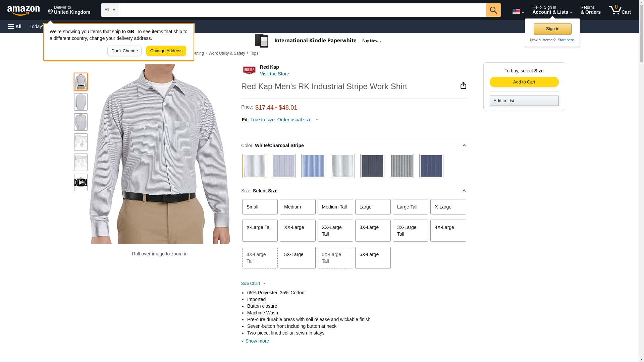Open the Red Kap brand logo
Screen dimensions: 644x362
coord(249,70)
